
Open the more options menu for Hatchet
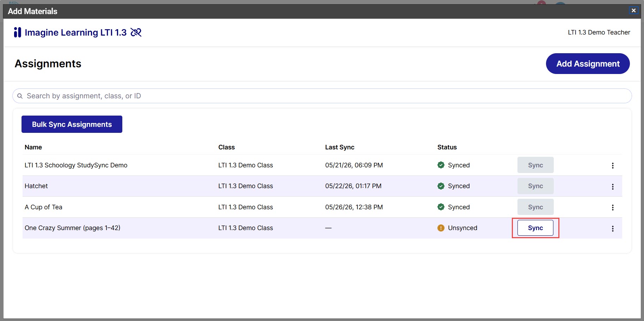point(613,186)
